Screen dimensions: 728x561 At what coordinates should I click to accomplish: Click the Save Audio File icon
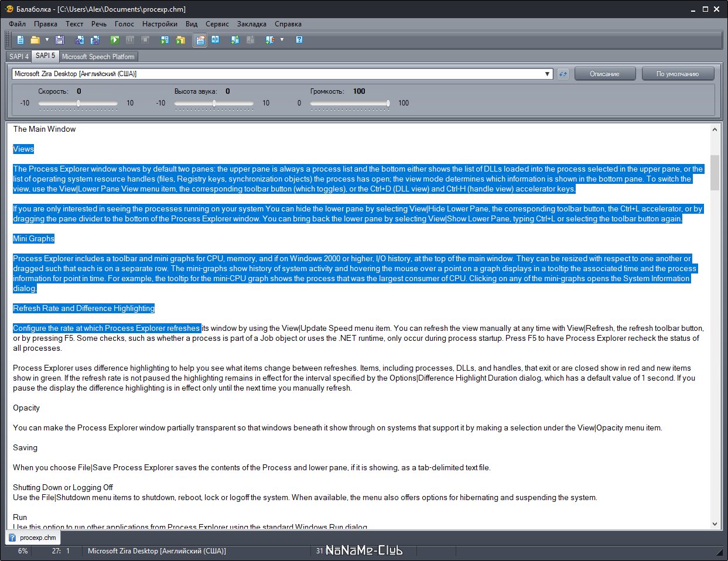pos(80,40)
